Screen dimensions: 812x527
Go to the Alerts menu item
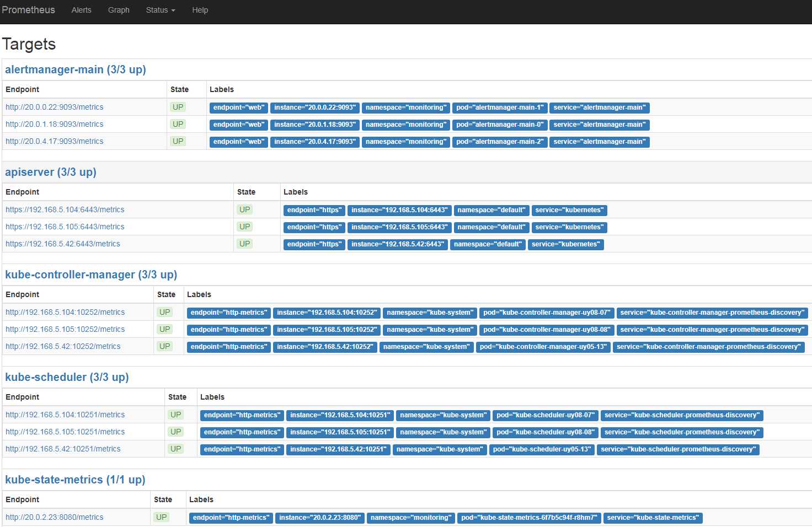click(x=81, y=10)
